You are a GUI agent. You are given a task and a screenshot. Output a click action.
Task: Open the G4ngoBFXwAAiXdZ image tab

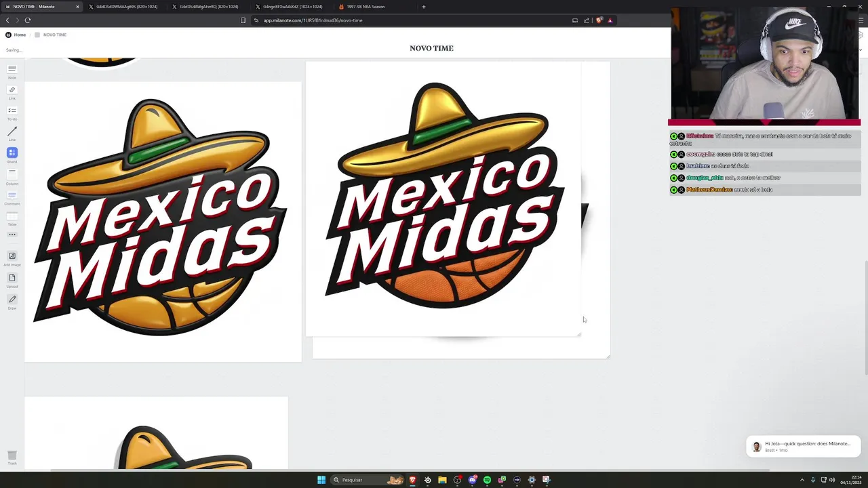point(292,7)
